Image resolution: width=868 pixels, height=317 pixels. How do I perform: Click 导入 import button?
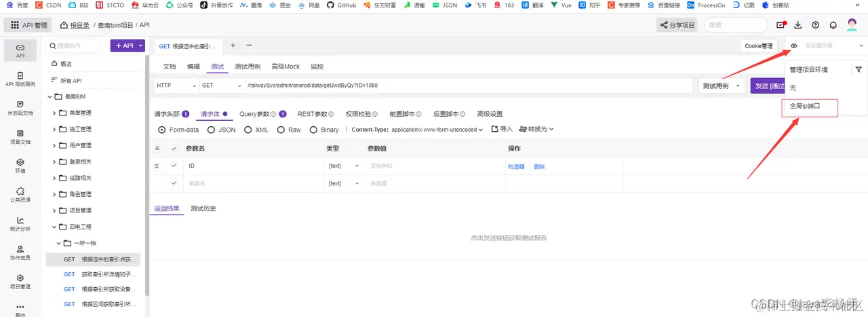click(x=502, y=129)
